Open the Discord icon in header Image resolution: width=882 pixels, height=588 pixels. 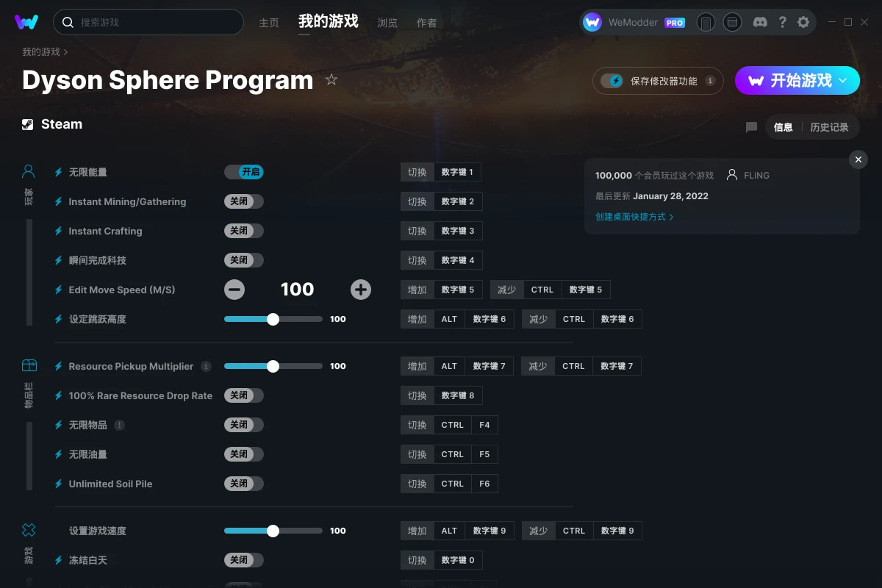click(760, 22)
